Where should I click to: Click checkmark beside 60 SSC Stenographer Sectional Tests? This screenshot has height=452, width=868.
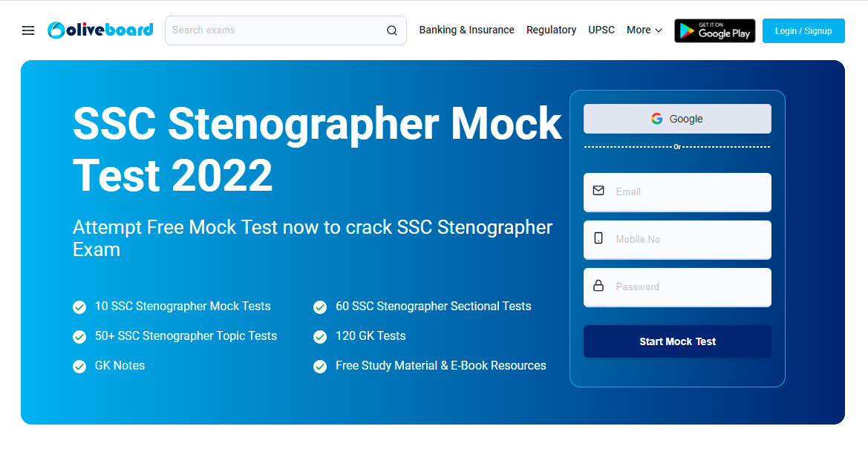[320, 307]
